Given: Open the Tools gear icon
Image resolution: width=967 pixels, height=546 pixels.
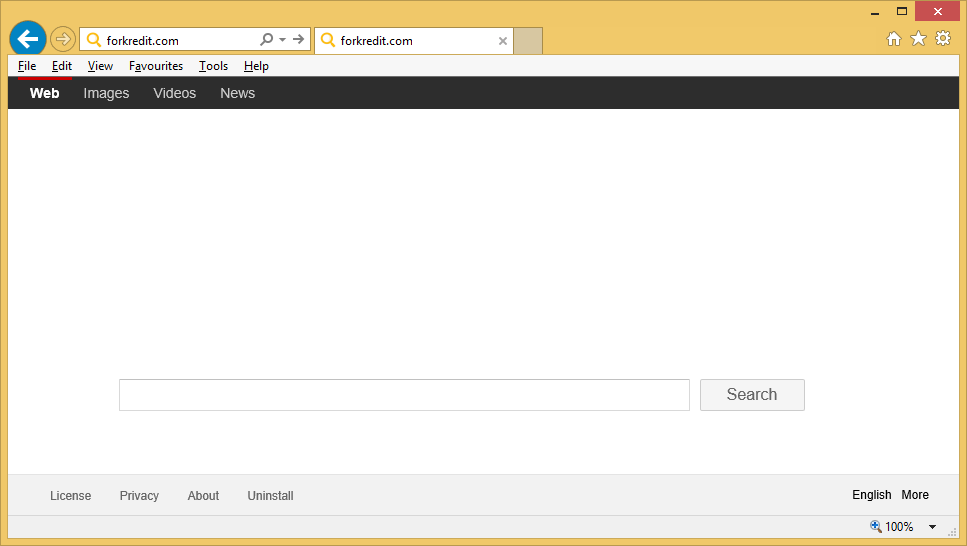Looking at the screenshot, I should 942,39.
